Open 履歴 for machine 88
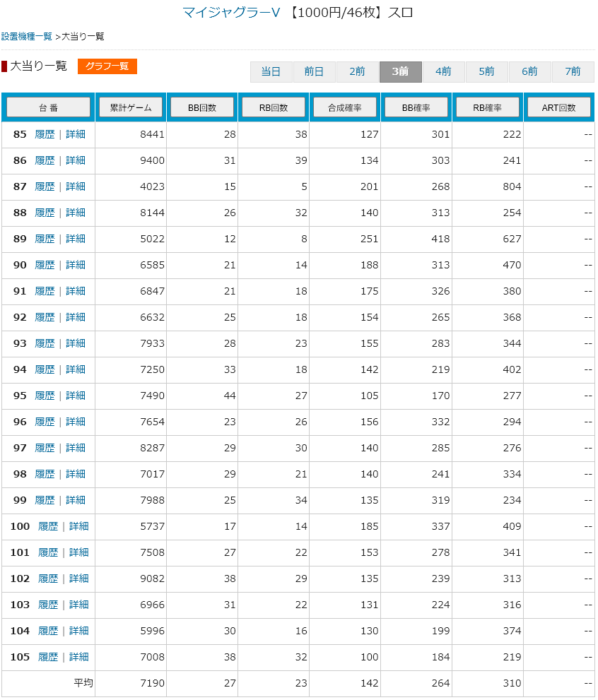 click(x=45, y=213)
